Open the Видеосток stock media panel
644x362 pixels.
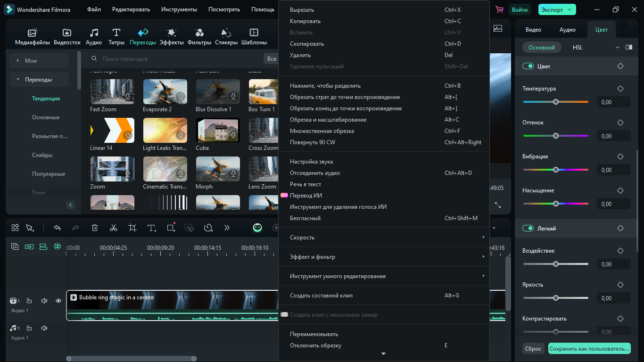click(x=67, y=37)
